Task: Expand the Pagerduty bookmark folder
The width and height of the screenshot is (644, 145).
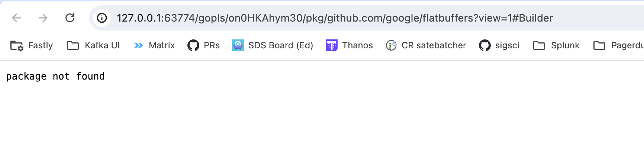Action: 619,45
